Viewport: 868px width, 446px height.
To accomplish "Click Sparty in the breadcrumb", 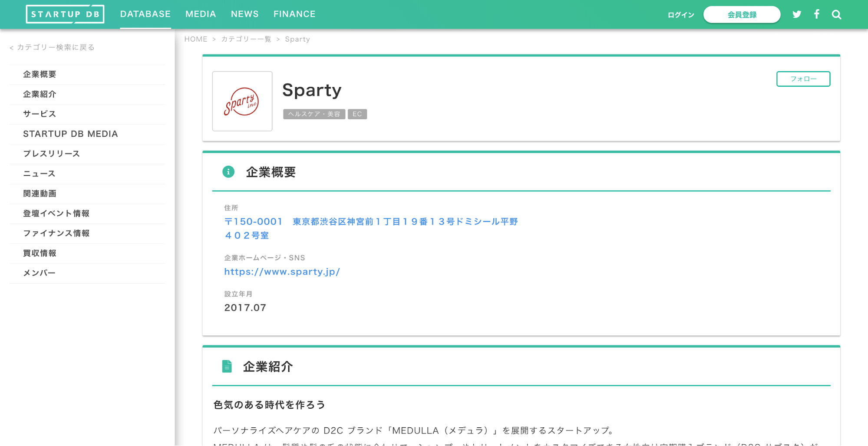I will pyautogui.click(x=297, y=39).
